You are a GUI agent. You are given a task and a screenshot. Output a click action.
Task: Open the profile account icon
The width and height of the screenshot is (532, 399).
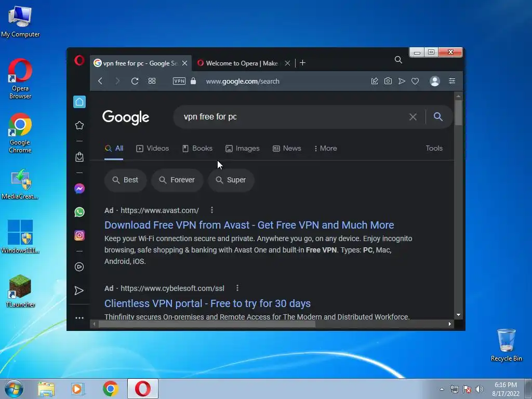(x=435, y=81)
